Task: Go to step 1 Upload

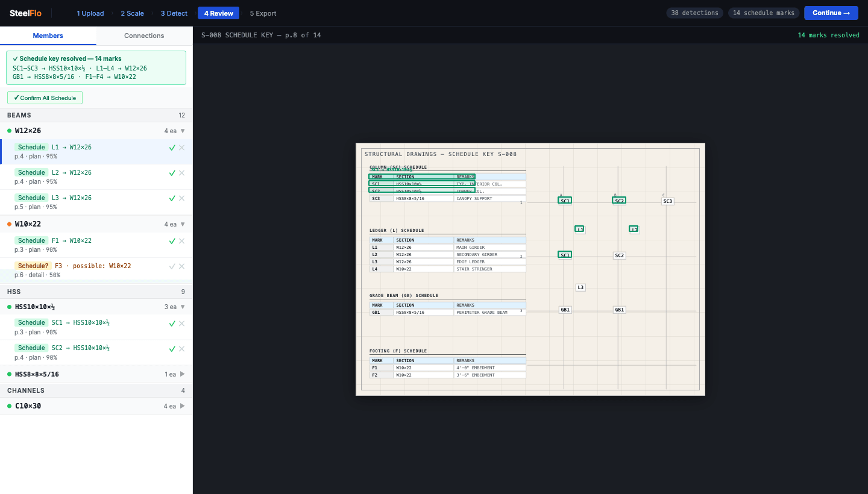Action: (x=90, y=13)
